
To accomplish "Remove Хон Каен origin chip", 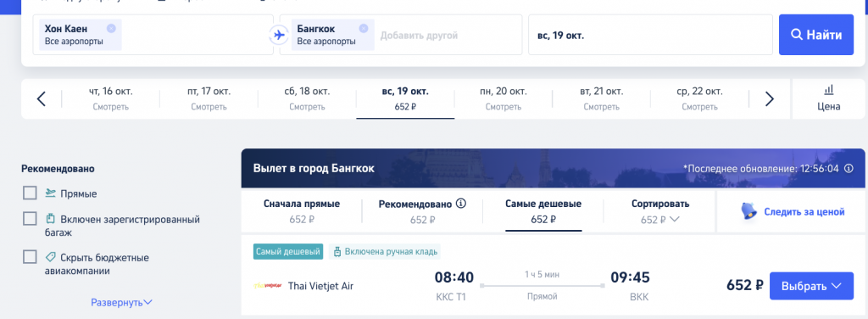I will (111, 28).
